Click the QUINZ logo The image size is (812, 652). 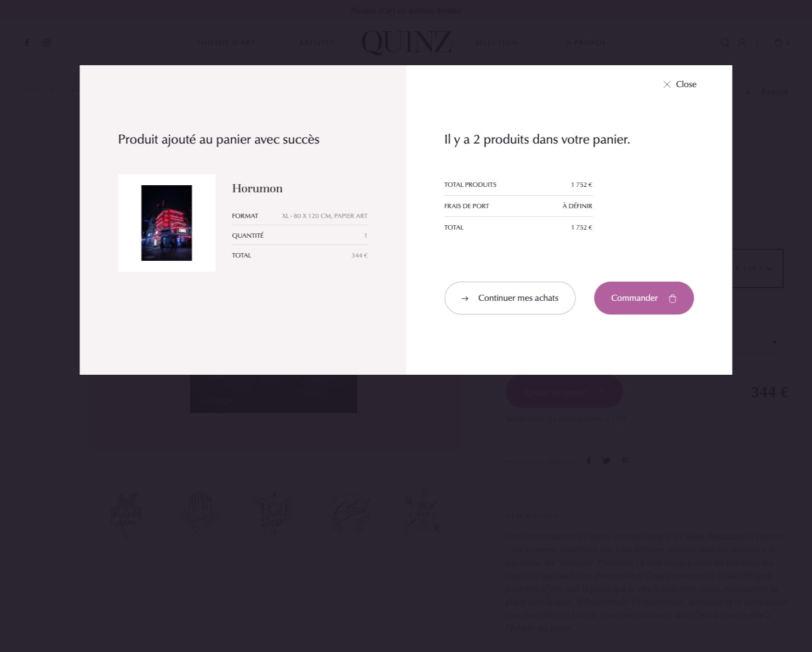tap(406, 42)
